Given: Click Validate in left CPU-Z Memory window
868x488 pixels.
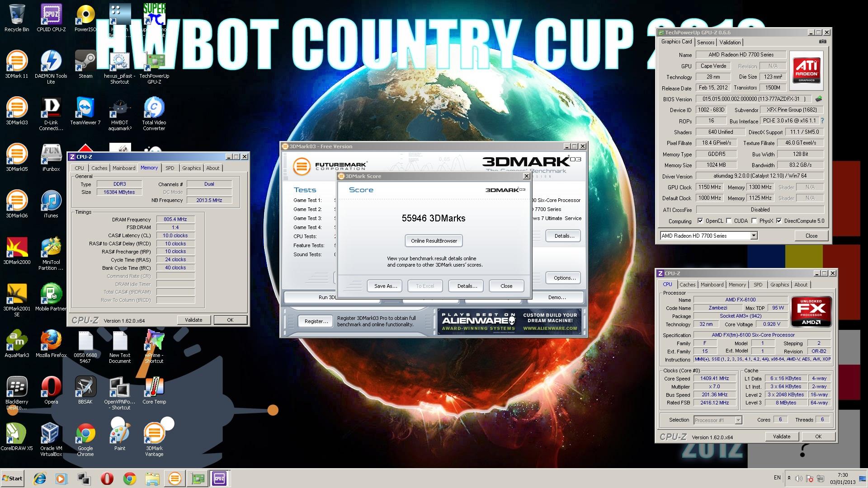Looking at the screenshot, I should coord(193,320).
